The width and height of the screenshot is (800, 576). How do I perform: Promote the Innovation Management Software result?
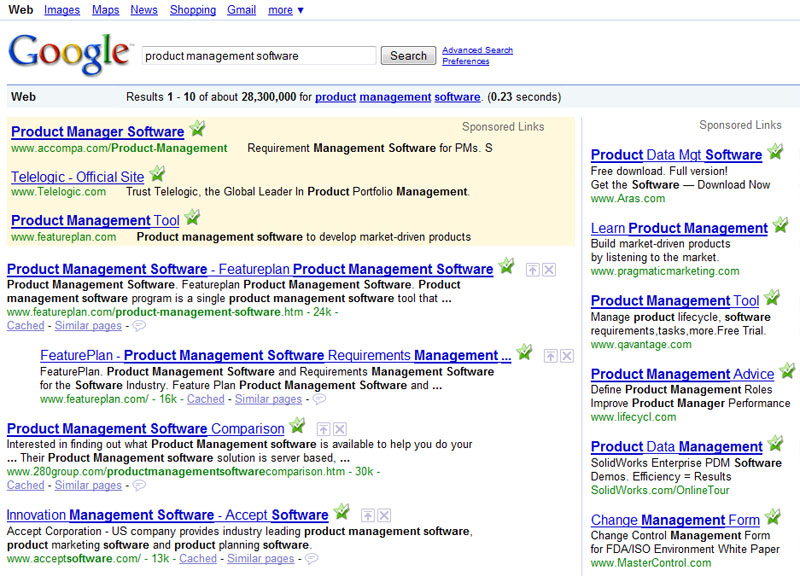click(x=368, y=515)
